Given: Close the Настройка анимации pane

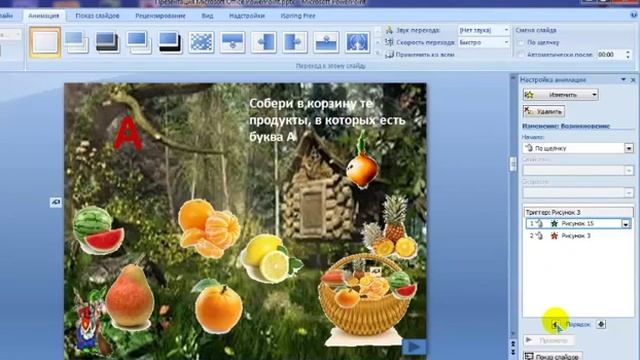Looking at the screenshot, I should pyautogui.click(x=633, y=80).
